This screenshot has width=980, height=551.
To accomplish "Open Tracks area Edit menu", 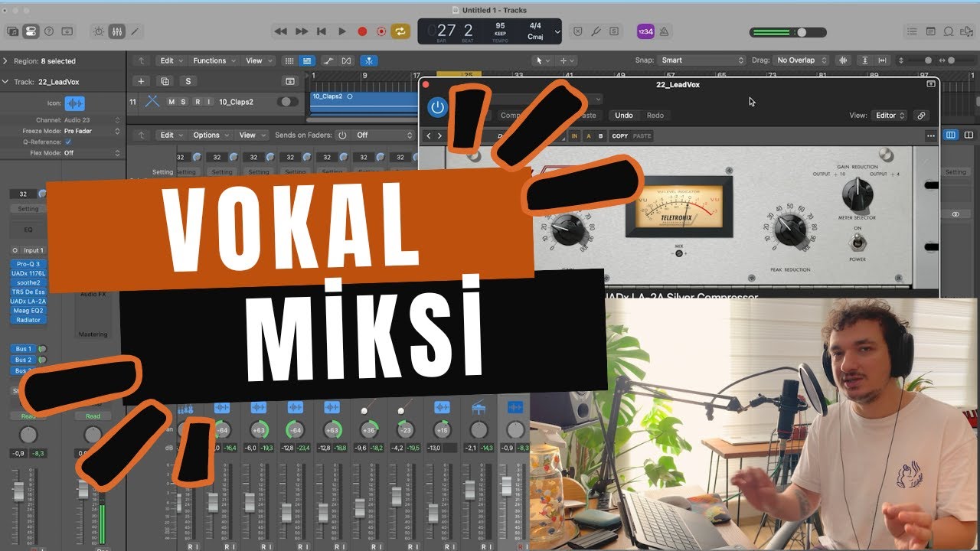I will point(171,60).
